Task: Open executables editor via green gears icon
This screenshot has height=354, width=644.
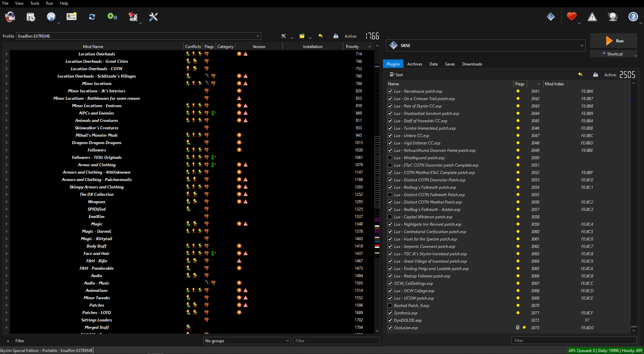Action: coord(112,17)
